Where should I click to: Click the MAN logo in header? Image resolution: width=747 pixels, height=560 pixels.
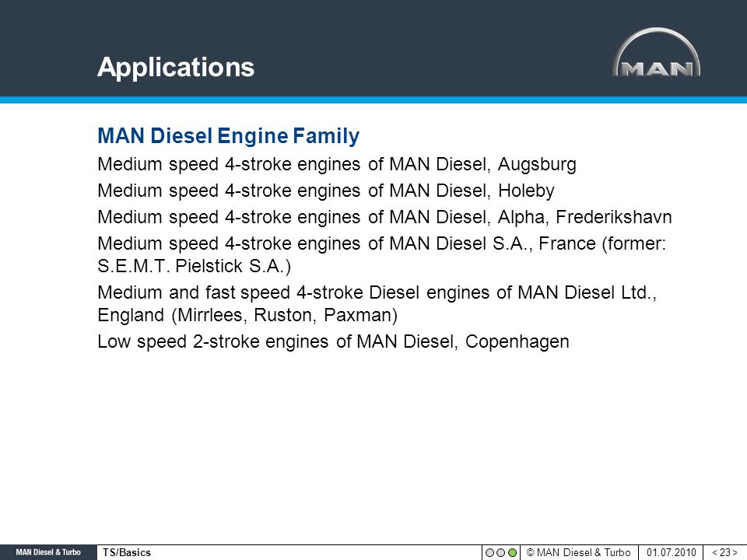tap(656, 52)
